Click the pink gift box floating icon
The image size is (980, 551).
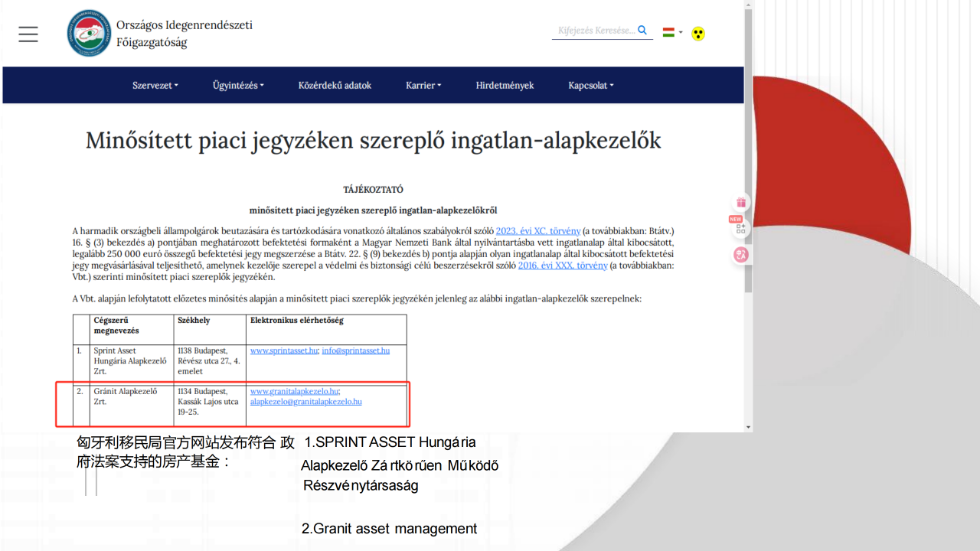point(740,203)
